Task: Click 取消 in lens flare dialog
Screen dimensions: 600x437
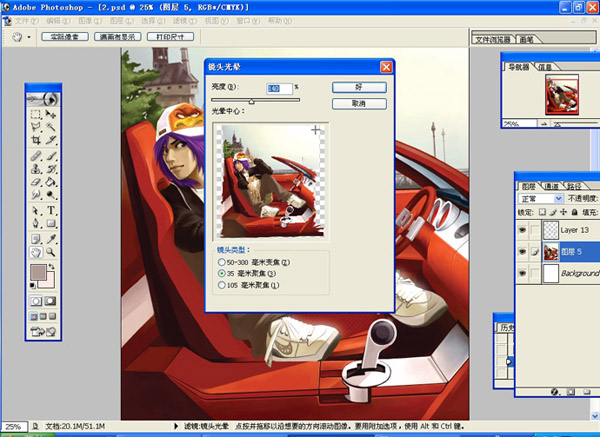Action: tap(359, 104)
